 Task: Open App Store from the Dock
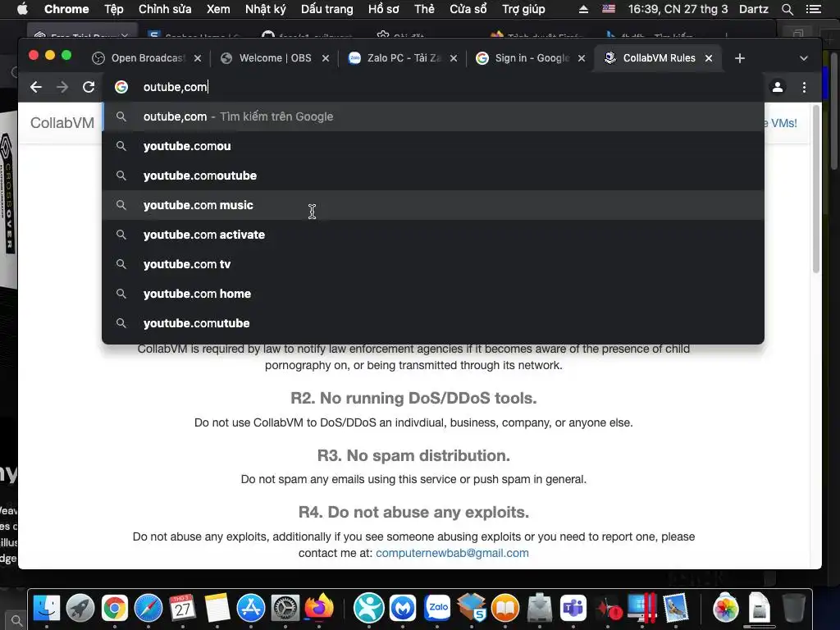click(251, 608)
